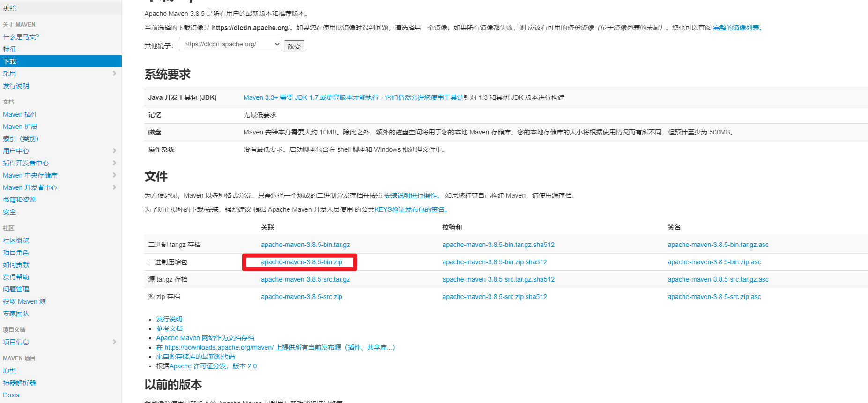Expand the Maven 中央存储库 chevron
The image size is (868, 403).
click(114, 175)
